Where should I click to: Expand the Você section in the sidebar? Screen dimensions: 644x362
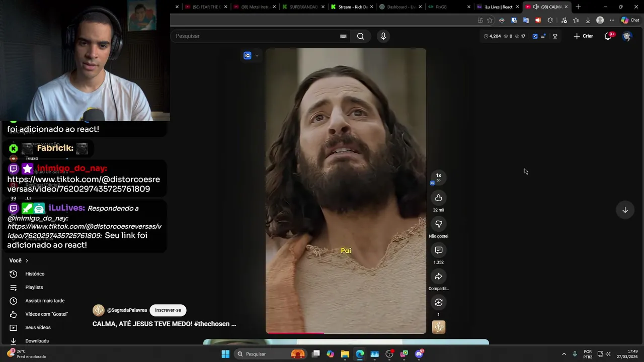(19, 260)
